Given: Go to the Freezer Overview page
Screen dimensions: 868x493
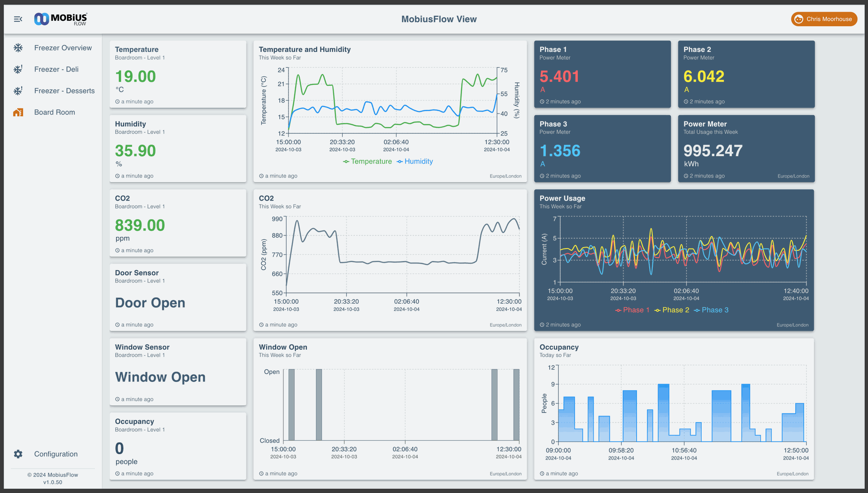Looking at the screenshot, I should pos(63,48).
